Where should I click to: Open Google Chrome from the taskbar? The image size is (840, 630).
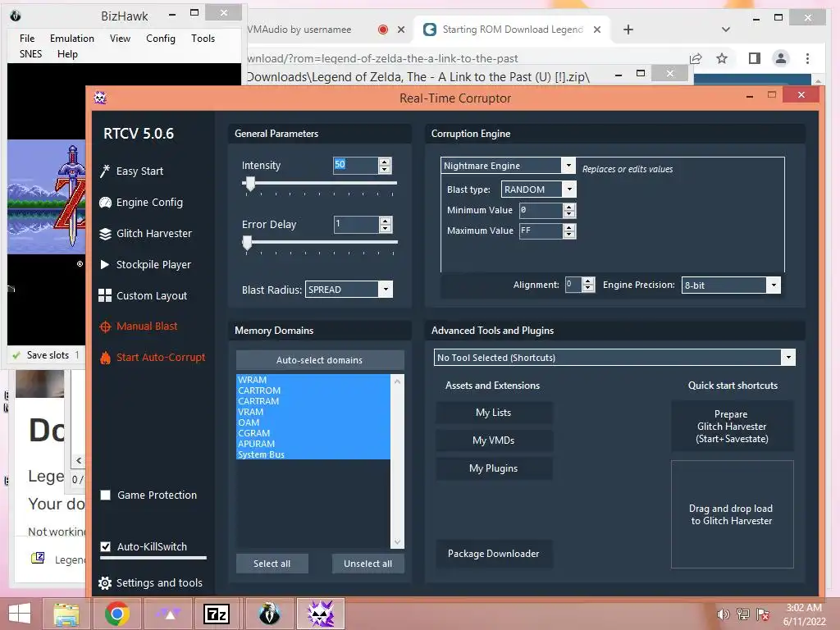click(116, 614)
